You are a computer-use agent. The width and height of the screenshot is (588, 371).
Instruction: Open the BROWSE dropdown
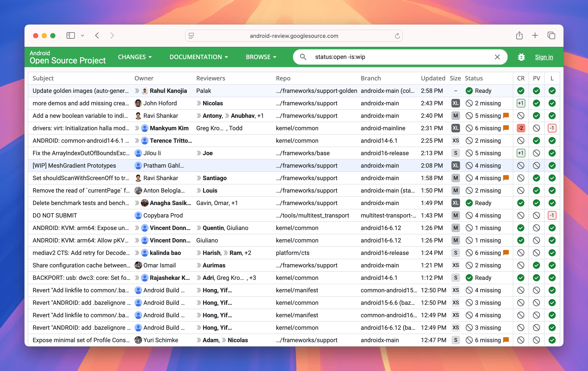(261, 57)
